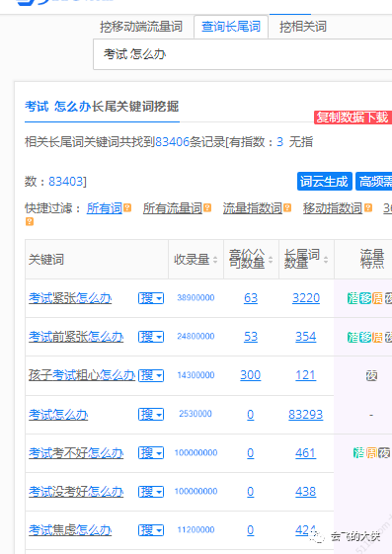The height and width of the screenshot is (554, 392).
Task: Expand 搜 dropdown for 孩子考试粗心怎么办
Action: click(x=151, y=375)
